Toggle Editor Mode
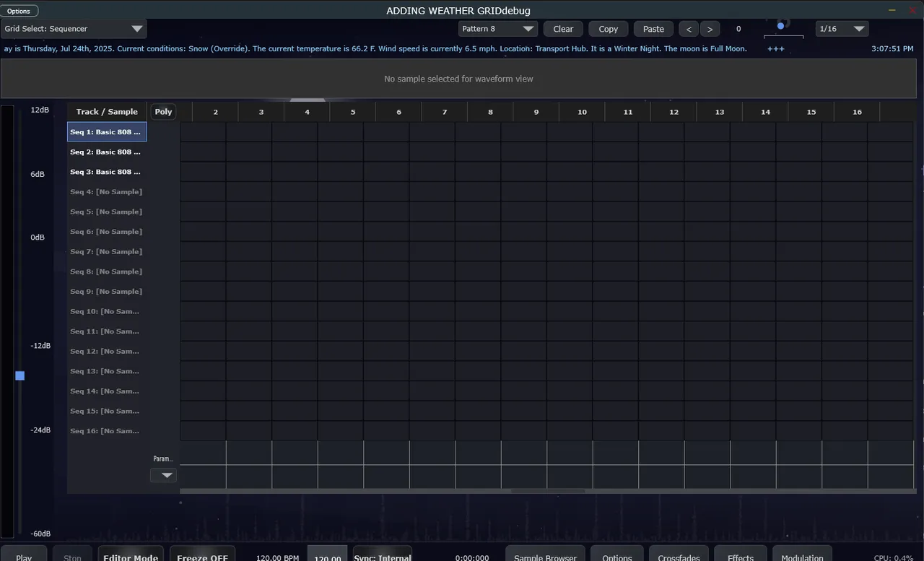Image resolution: width=924 pixels, height=561 pixels. pos(131,555)
